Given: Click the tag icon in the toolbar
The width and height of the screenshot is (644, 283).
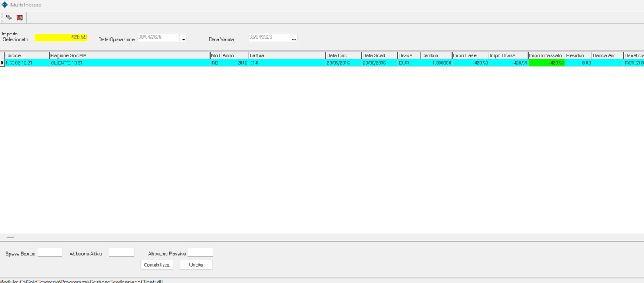Looking at the screenshot, I should click(8, 17).
